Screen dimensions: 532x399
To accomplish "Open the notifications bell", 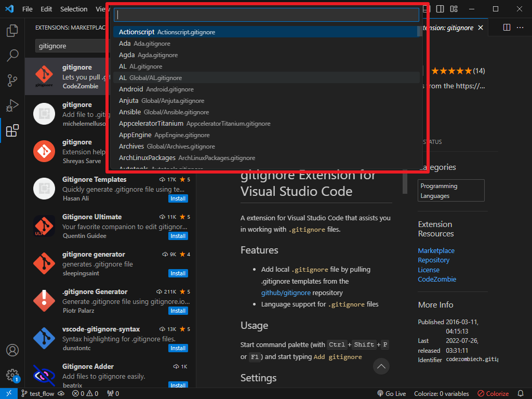I will [x=521, y=394].
